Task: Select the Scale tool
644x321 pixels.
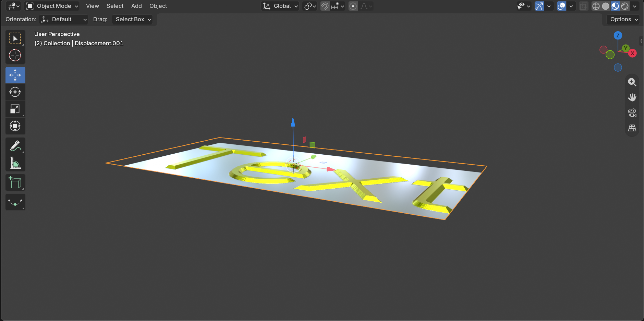Action: (x=15, y=109)
